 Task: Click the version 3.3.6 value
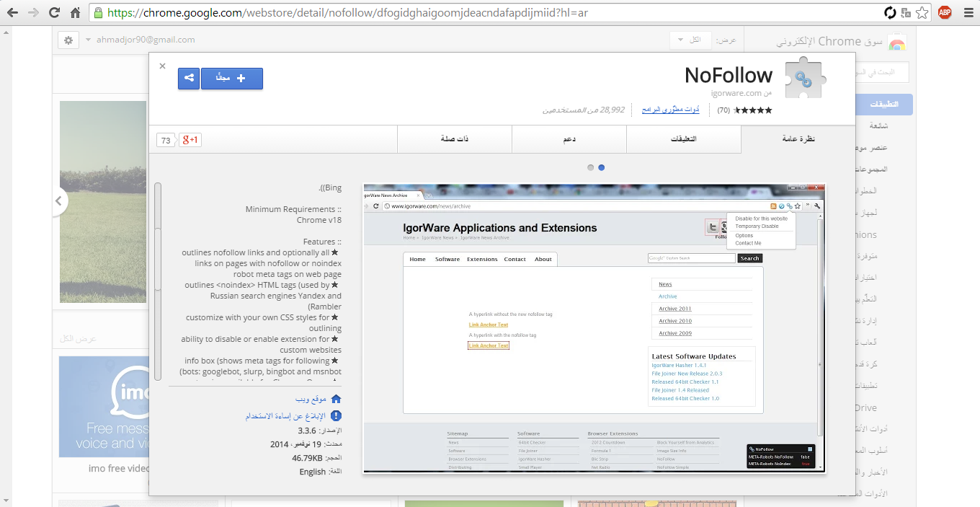tap(308, 431)
